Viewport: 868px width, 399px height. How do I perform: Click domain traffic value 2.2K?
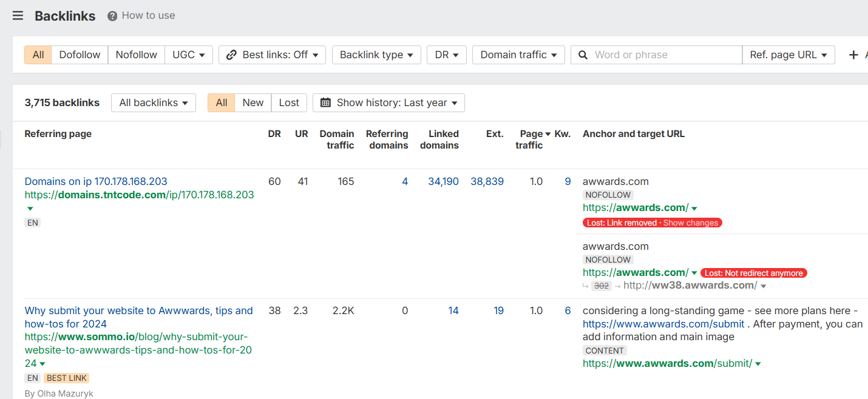[343, 310]
